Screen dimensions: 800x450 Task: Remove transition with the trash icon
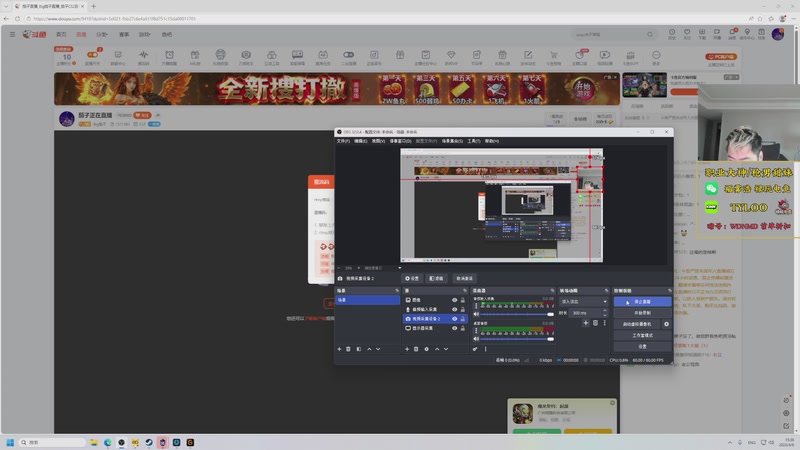tap(595, 323)
